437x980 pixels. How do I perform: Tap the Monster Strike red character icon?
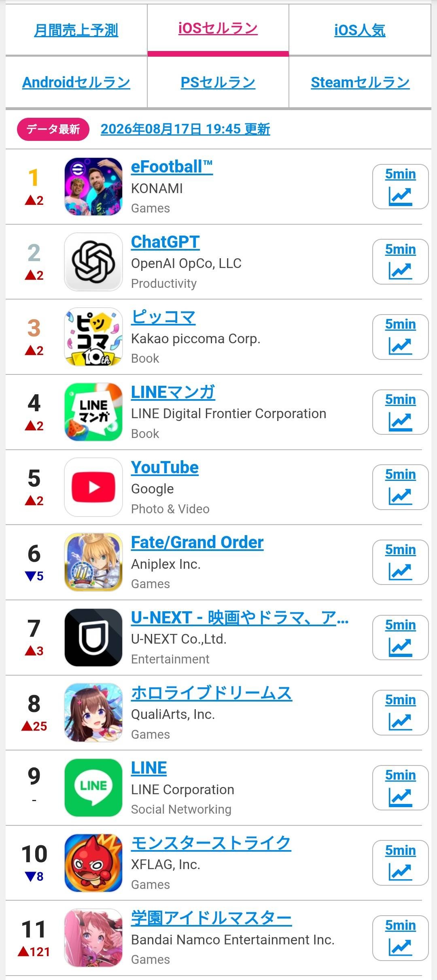tap(93, 863)
